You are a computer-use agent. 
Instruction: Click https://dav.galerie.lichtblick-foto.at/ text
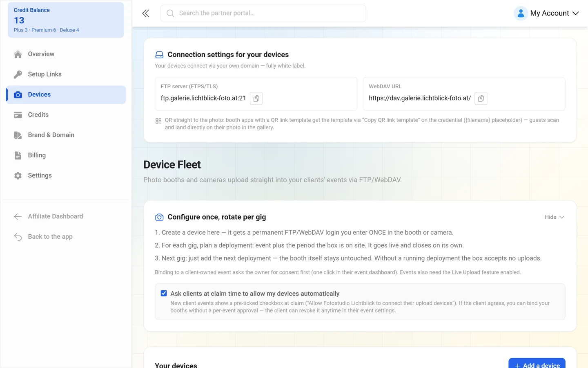(x=420, y=98)
